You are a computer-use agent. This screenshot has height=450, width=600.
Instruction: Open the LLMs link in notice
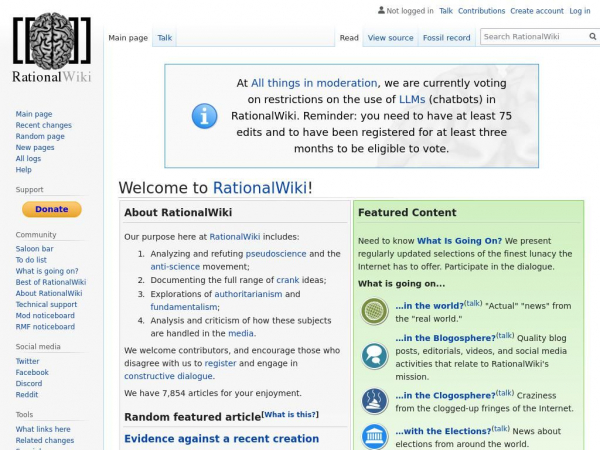pyautogui.click(x=412, y=99)
